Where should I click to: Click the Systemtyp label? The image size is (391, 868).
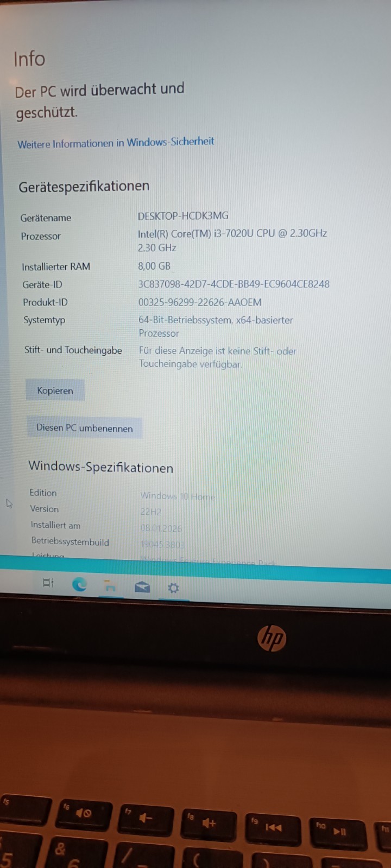[44, 320]
